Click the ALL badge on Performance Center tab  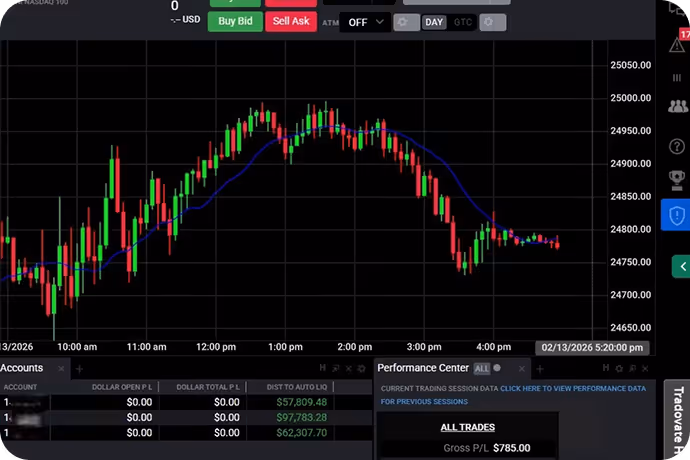click(481, 368)
